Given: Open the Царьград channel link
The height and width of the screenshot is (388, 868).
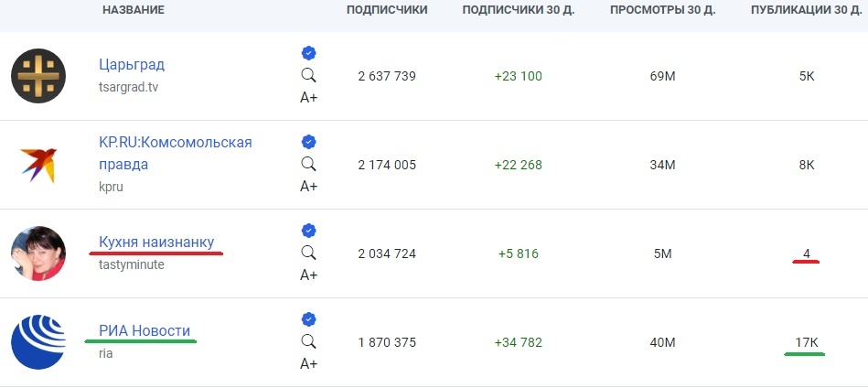Looking at the screenshot, I should pyautogui.click(x=132, y=65).
